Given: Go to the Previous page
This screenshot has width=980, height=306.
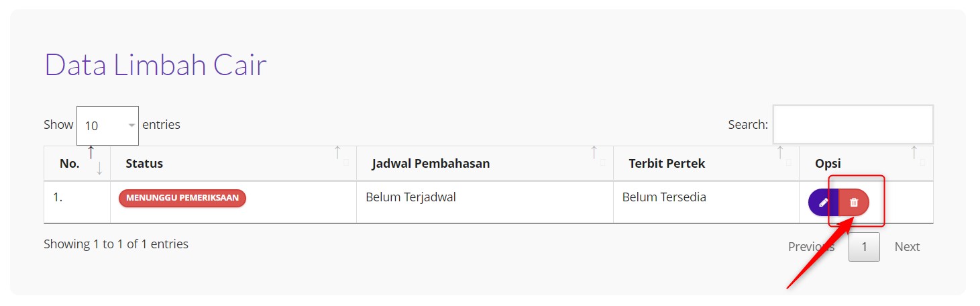Looking at the screenshot, I should coord(811,246).
